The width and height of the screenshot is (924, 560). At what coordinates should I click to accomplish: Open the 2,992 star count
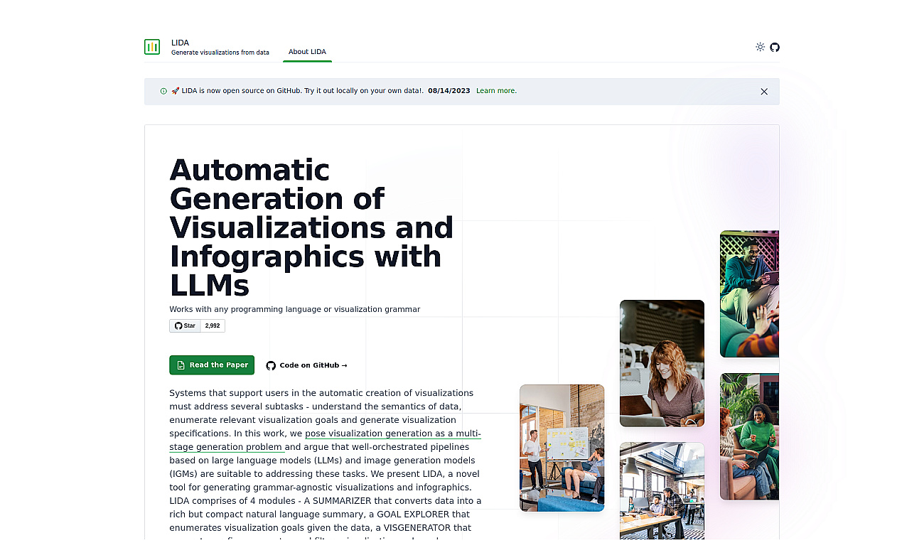[x=213, y=325]
